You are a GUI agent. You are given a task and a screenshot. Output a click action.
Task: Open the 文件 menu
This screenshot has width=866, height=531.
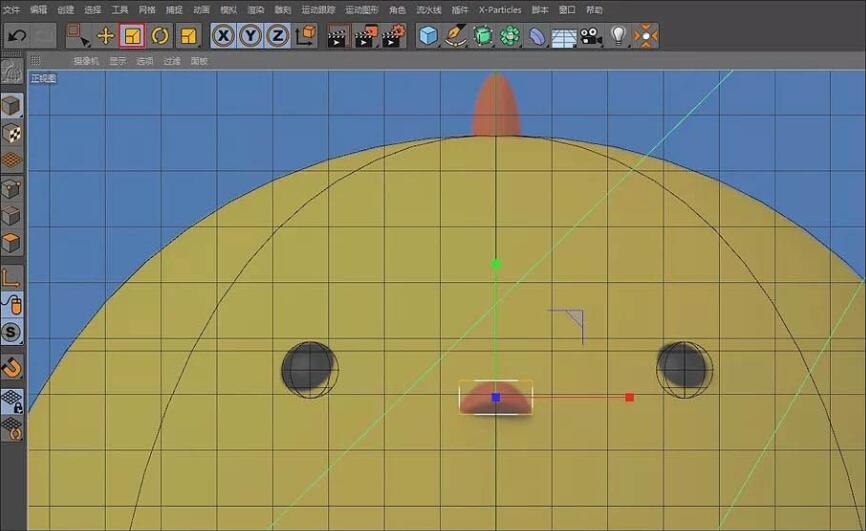click(11, 9)
